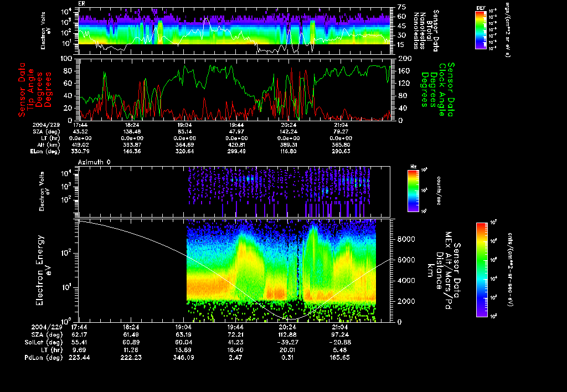Click the 75 nanoteslas BTotal tick label

(x=402, y=7)
